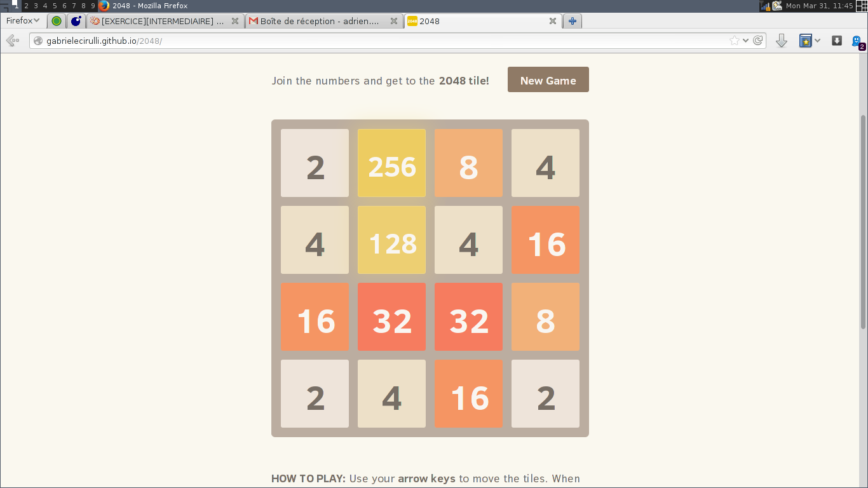Select the 2048 favicon on its tab
The image size is (868, 488).
click(412, 21)
